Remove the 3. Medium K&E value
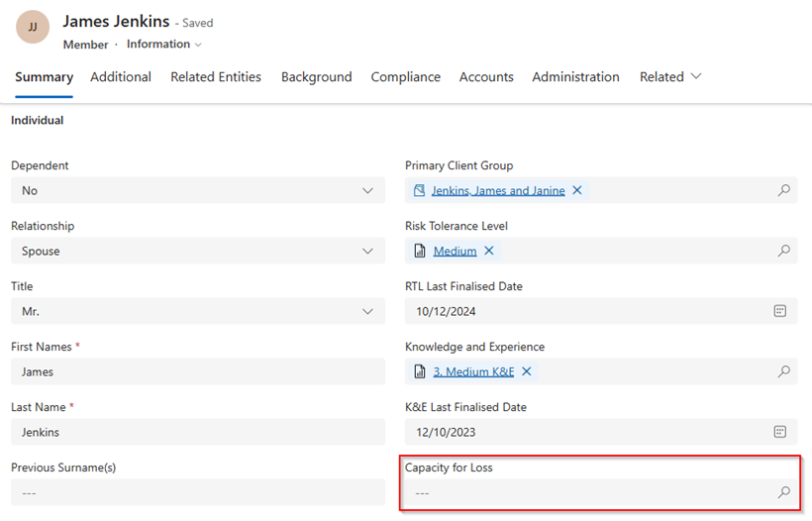812x521 pixels. click(527, 371)
